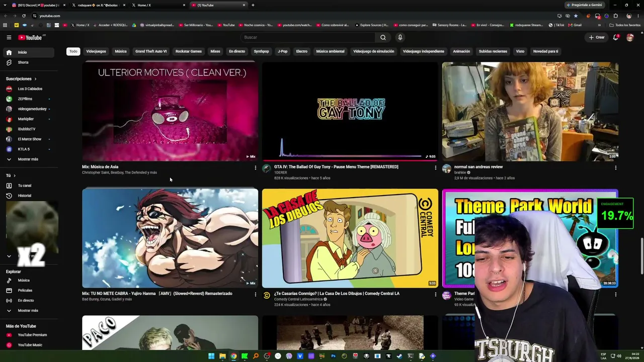Expand the Tú section header
The width and height of the screenshot is (644, 362).
click(11, 175)
